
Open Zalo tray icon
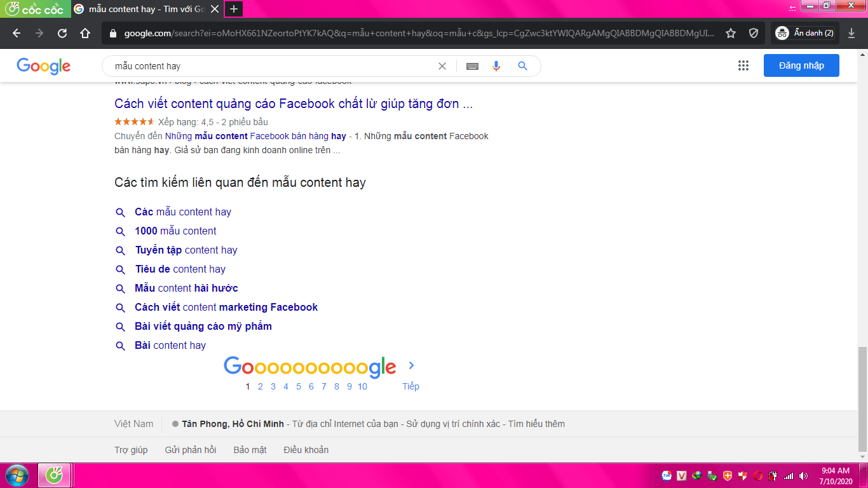point(667,475)
